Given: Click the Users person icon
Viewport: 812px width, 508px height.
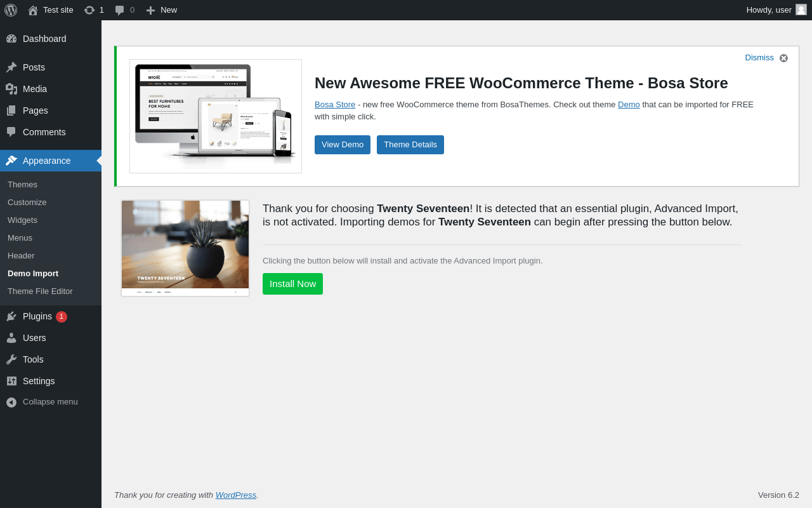Looking at the screenshot, I should coord(11,338).
